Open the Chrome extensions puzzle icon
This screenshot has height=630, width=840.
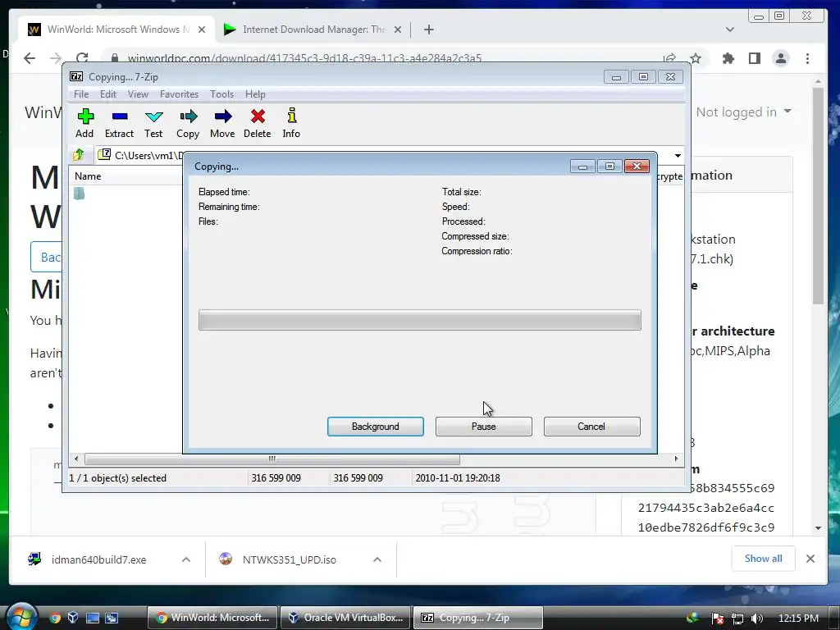tap(728, 58)
